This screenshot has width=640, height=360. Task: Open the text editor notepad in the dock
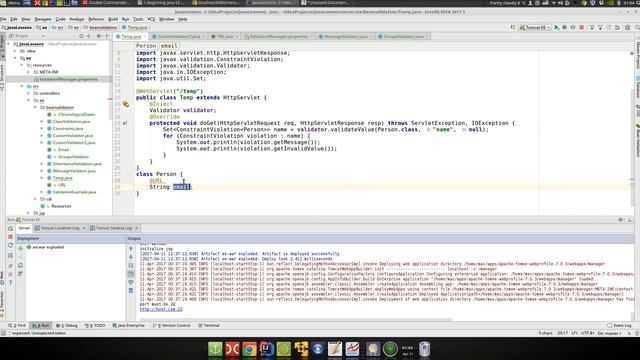pos(335,349)
